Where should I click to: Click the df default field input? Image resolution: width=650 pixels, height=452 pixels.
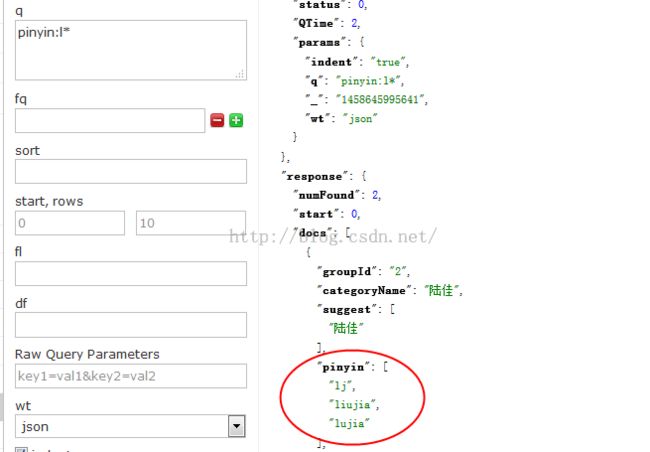(x=131, y=325)
